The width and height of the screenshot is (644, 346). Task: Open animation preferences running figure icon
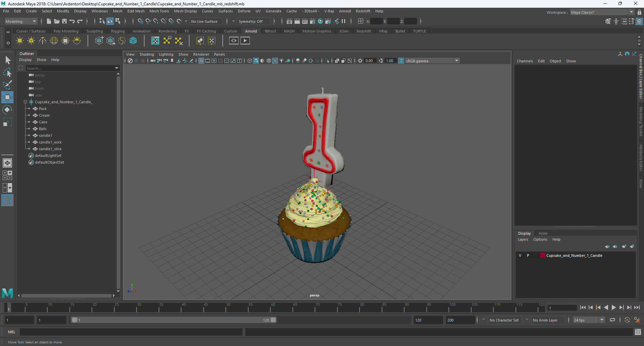(x=637, y=320)
